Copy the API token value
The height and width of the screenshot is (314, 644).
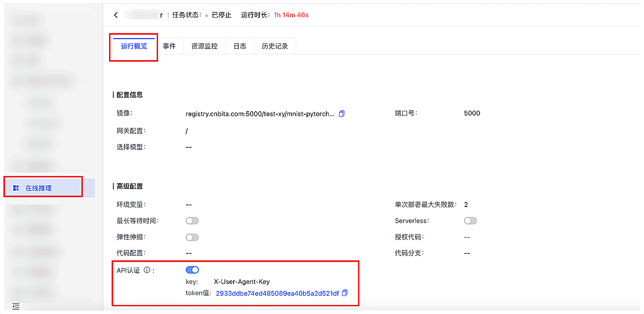coord(344,293)
